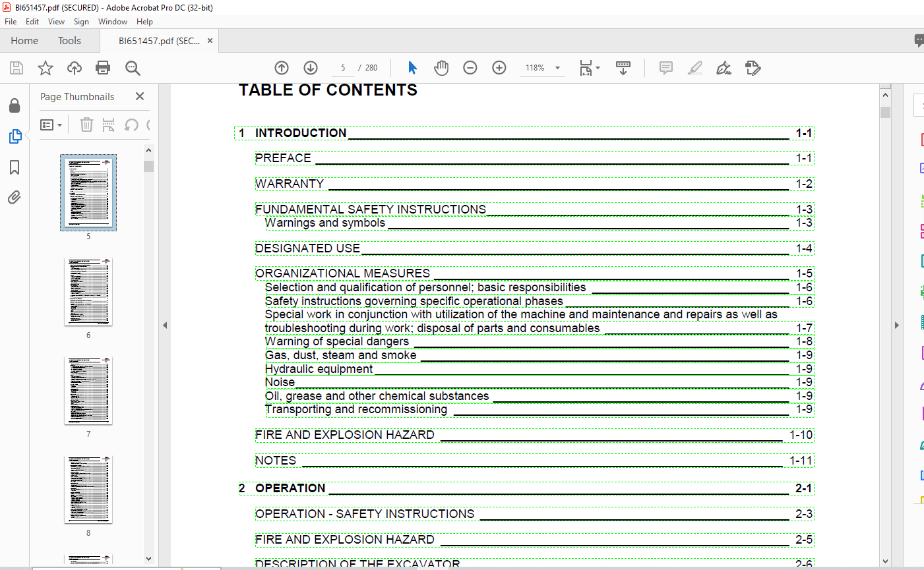Open OPERATION - SAFETY INSTRUCTIONS entry

(x=535, y=514)
